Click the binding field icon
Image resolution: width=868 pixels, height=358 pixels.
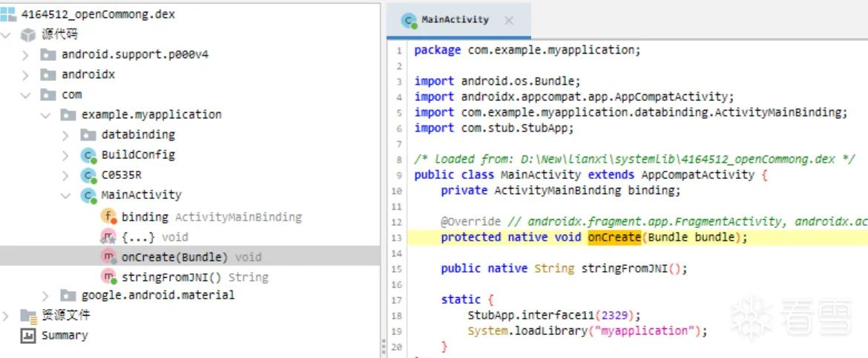point(108,216)
